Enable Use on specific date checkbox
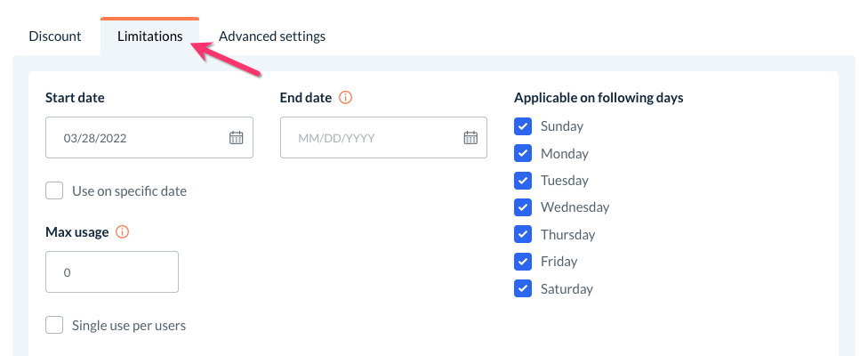Image resolution: width=868 pixels, height=356 pixels. click(55, 191)
